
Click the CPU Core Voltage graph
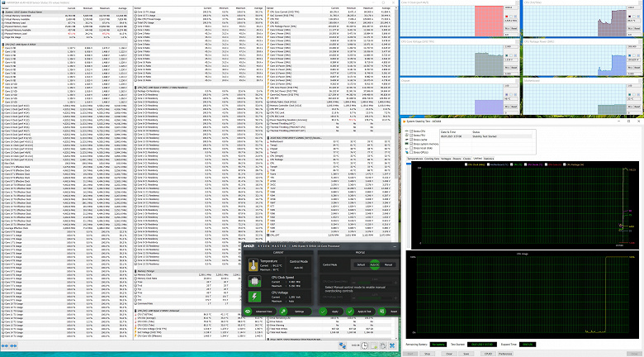[x=452, y=59]
